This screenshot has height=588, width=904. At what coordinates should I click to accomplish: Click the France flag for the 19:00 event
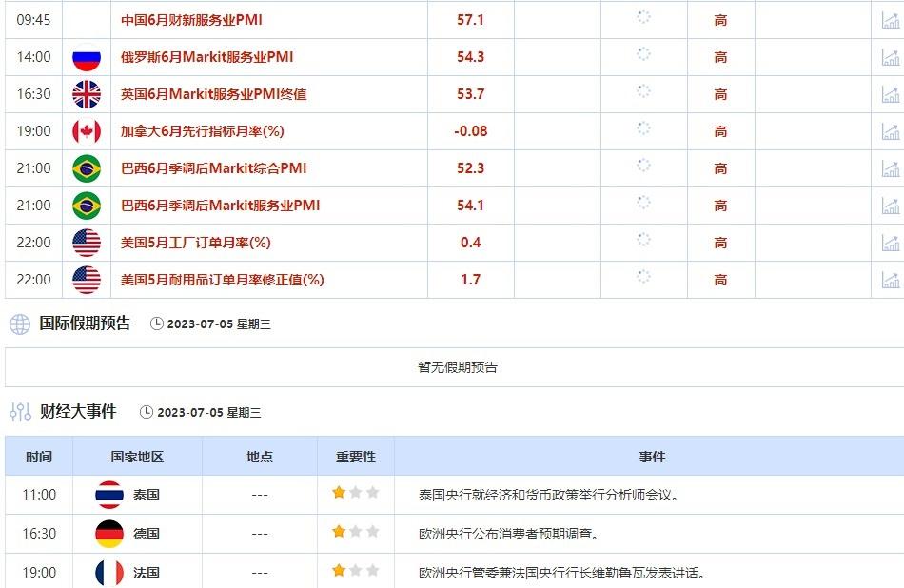coord(108,573)
